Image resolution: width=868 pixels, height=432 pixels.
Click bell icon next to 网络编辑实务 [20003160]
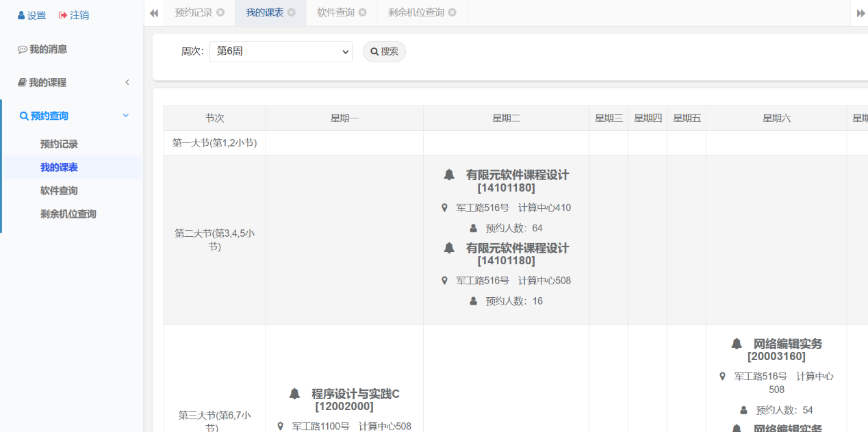(737, 344)
